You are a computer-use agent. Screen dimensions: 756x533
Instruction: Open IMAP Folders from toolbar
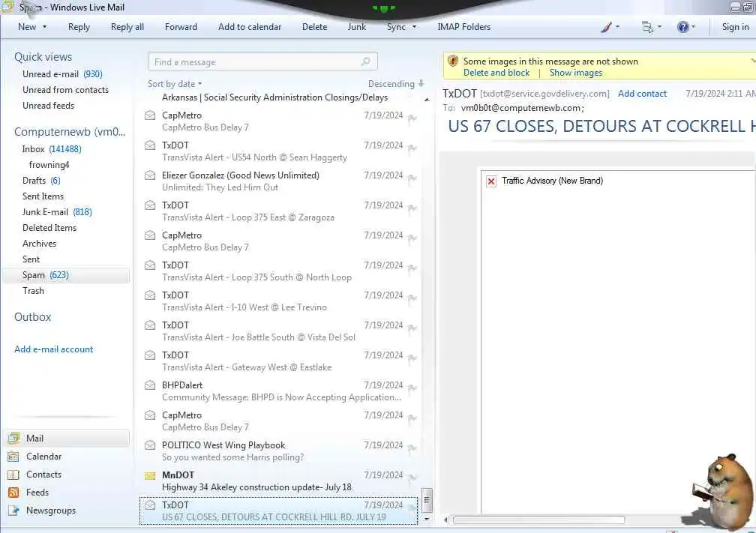(463, 27)
